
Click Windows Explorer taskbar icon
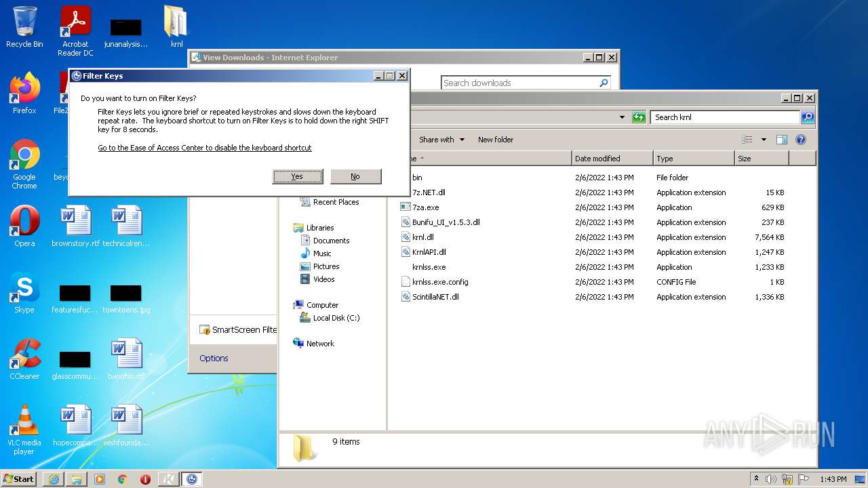tap(77, 479)
